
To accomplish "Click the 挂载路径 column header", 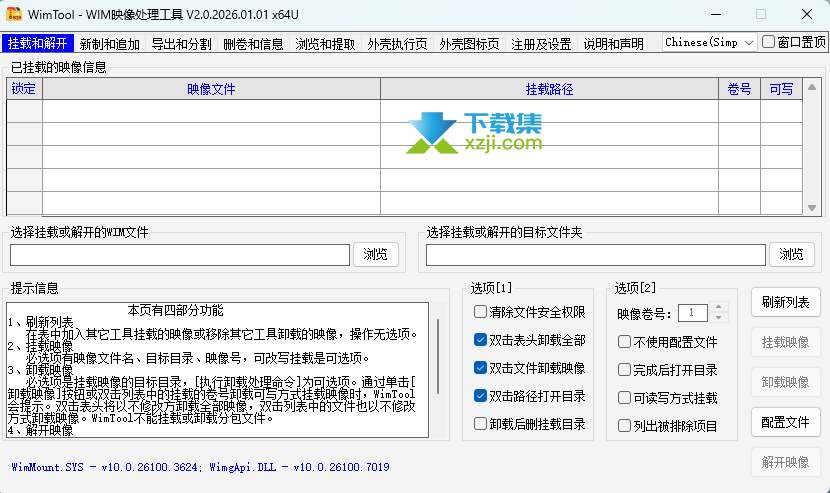I will (x=549, y=89).
